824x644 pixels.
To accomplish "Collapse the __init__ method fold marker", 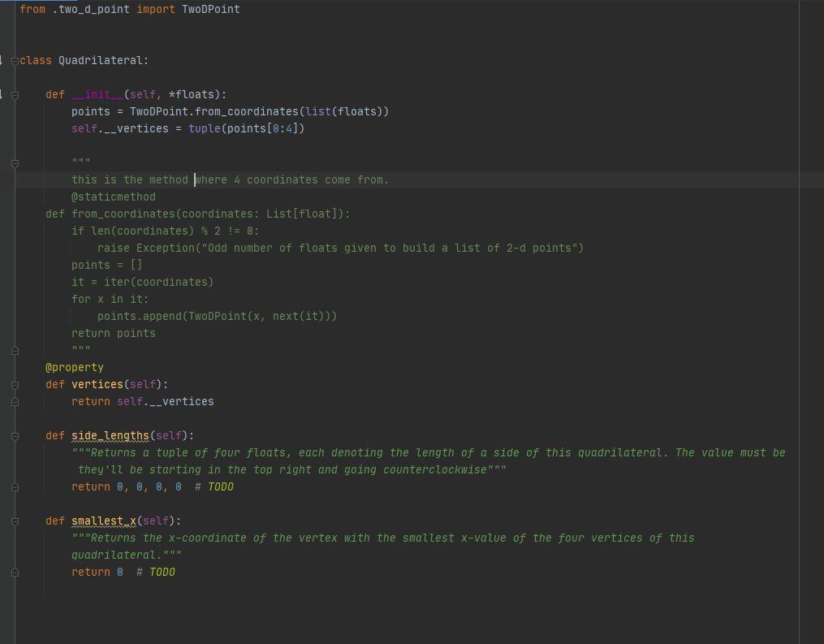I will click(x=15, y=94).
